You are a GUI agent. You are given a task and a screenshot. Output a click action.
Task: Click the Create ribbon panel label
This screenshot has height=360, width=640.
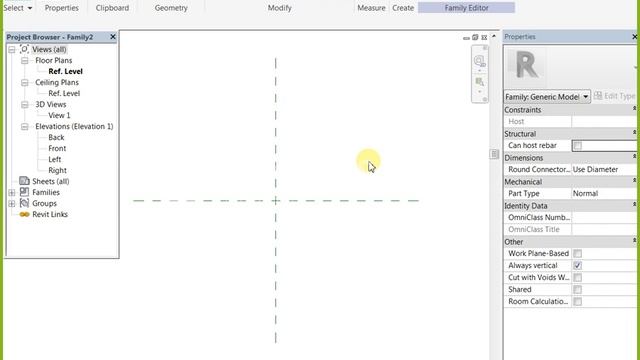403,8
